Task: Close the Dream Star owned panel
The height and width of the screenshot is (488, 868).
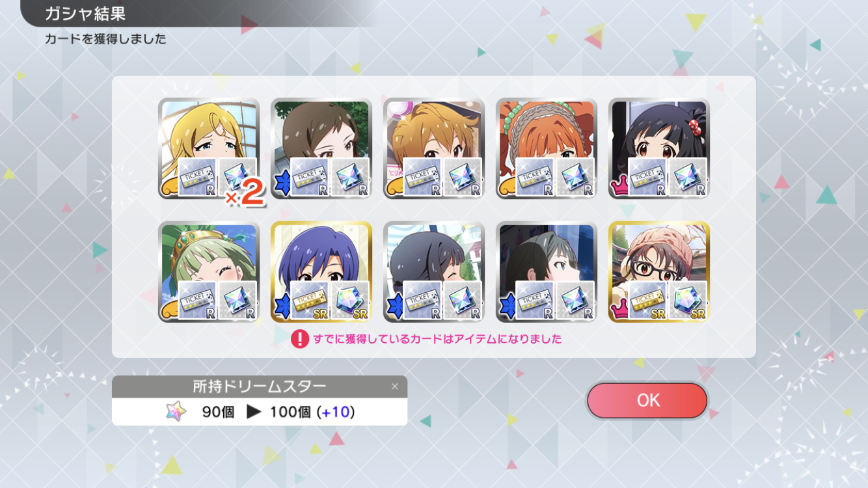Action: coord(394,386)
